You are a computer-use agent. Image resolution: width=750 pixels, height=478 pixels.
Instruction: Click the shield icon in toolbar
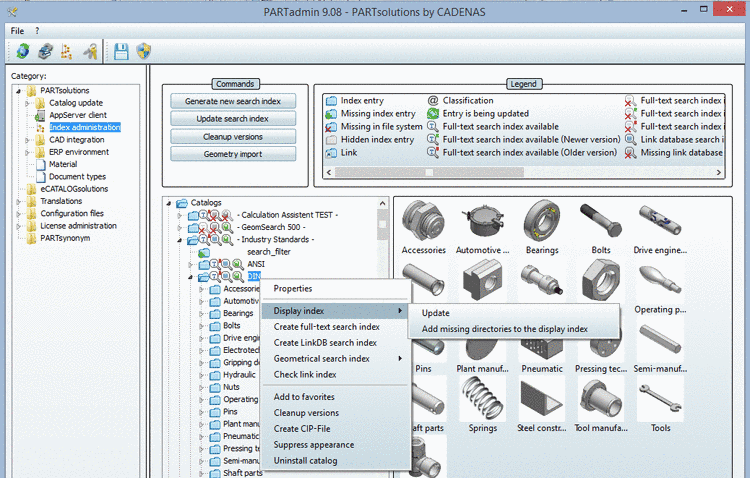click(x=144, y=51)
